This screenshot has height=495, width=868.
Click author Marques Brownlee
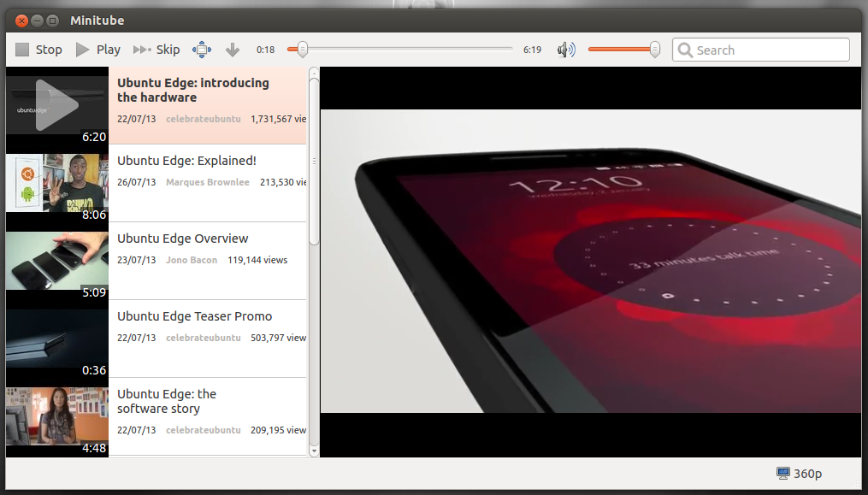pos(208,182)
